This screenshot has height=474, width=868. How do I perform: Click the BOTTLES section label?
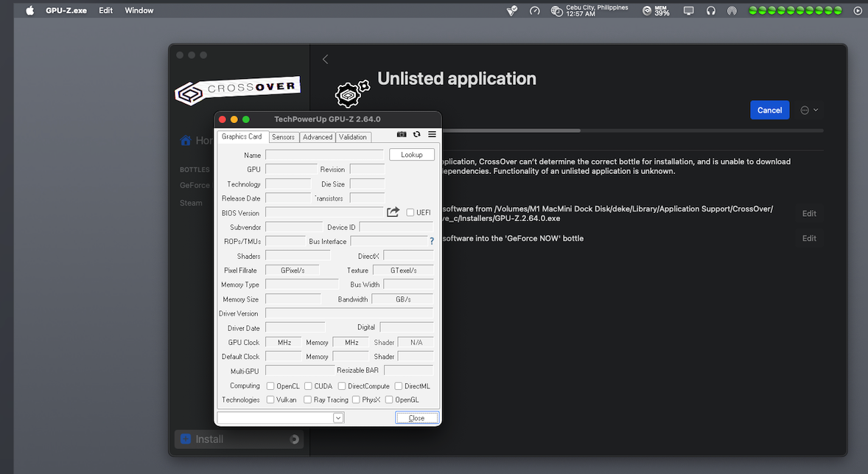tap(195, 170)
